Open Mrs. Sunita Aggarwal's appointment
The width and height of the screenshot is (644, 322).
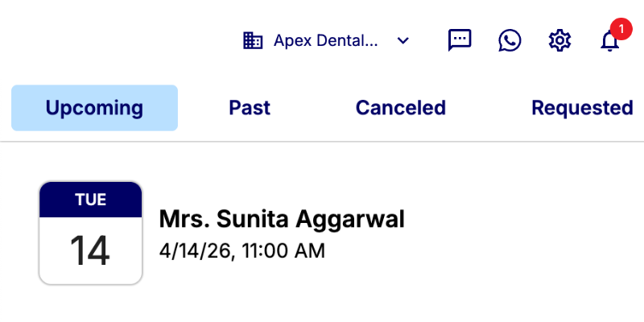[282, 218]
